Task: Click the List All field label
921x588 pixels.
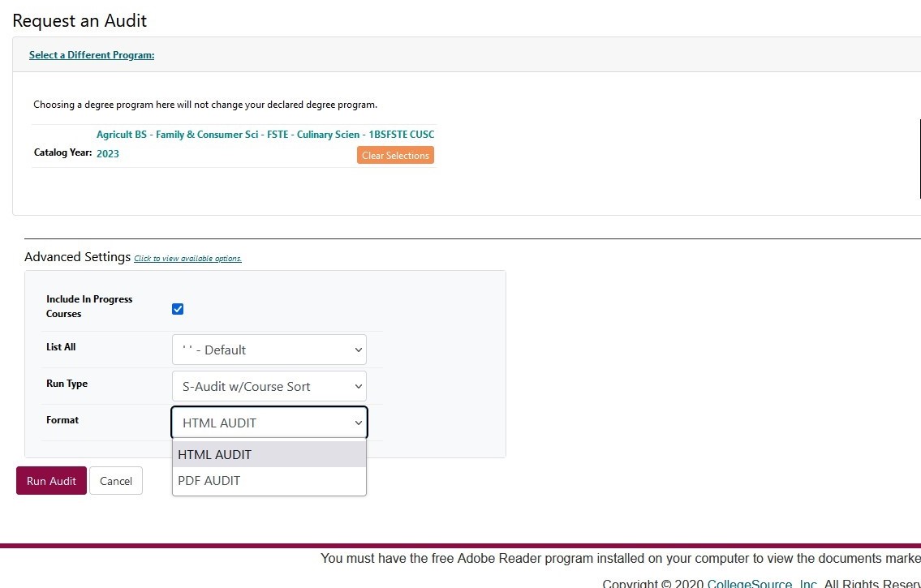Action: (61, 347)
